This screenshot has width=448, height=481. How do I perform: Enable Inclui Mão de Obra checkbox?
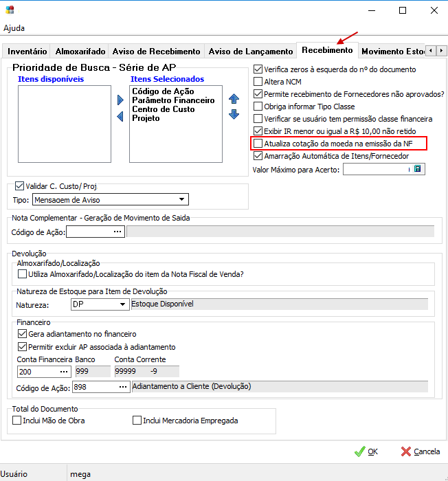coord(17,421)
